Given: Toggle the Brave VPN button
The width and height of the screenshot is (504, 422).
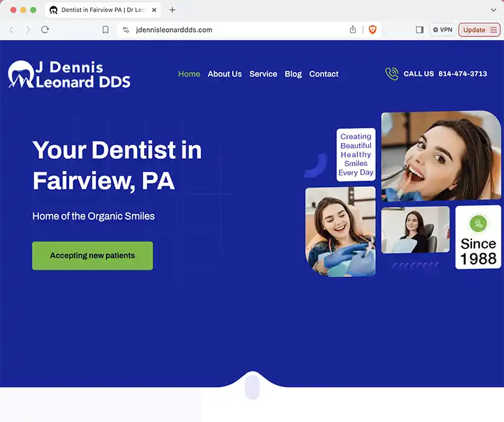Looking at the screenshot, I should coord(443,30).
